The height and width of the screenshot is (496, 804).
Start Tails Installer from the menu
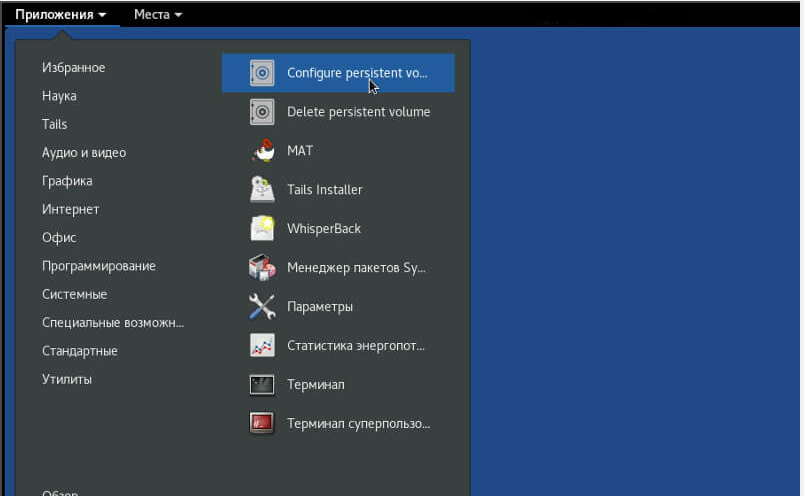(x=338, y=190)
